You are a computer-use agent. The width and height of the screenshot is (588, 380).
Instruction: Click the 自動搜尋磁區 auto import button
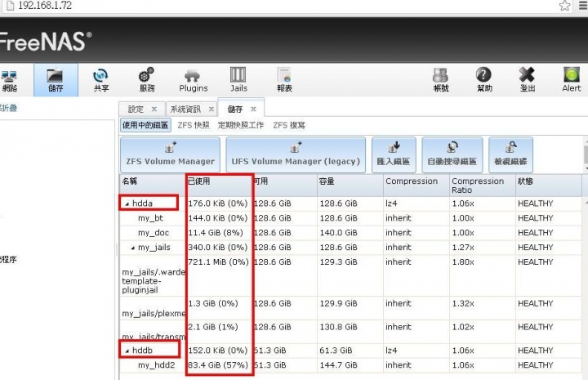coord(452,155)
